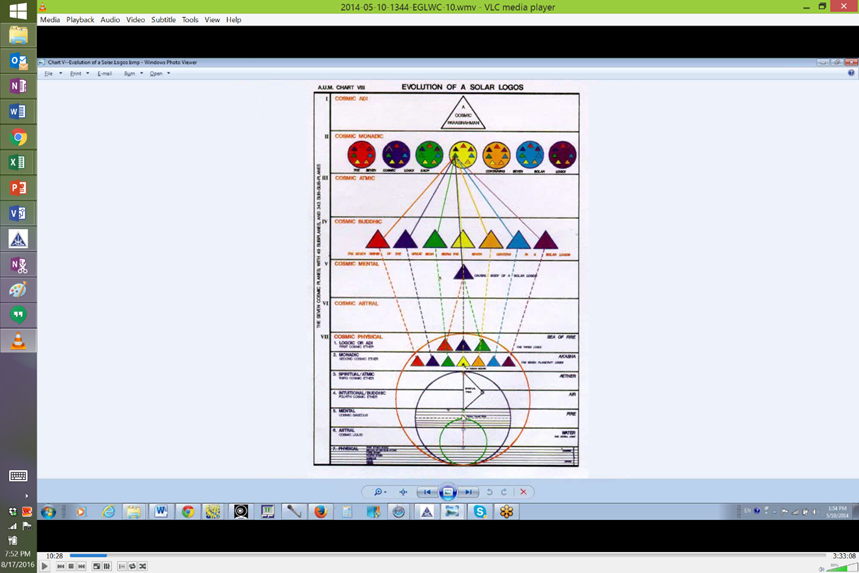This screenshot has width=859, height=573.
Task: Click the sync status tray icon
Action: point(12,512)
